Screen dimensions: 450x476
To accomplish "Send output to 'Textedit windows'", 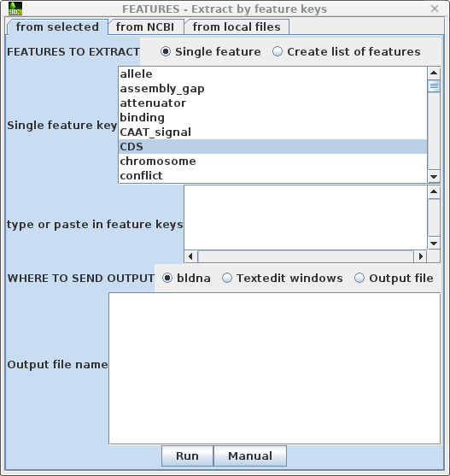I will coord(283,278).
